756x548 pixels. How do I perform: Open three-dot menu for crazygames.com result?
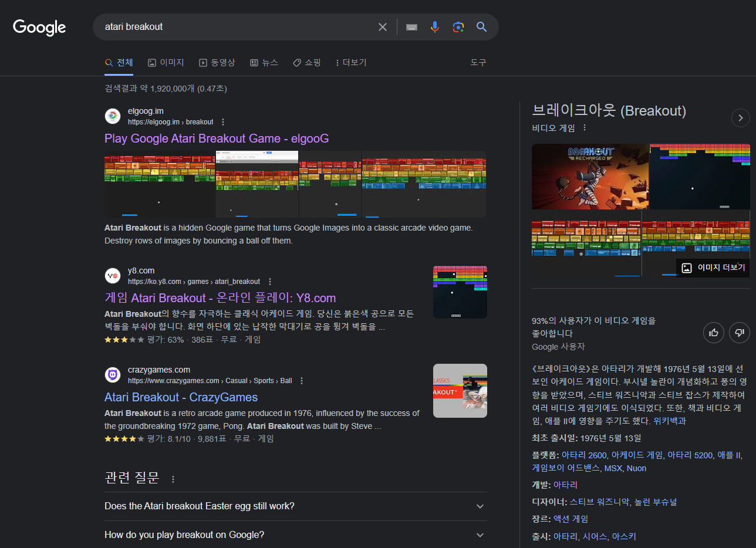(302, 381)
